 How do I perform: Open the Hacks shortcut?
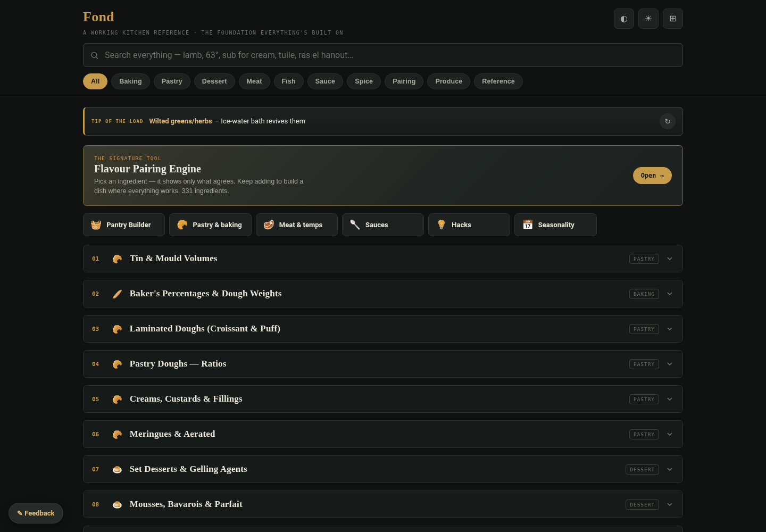469,225
